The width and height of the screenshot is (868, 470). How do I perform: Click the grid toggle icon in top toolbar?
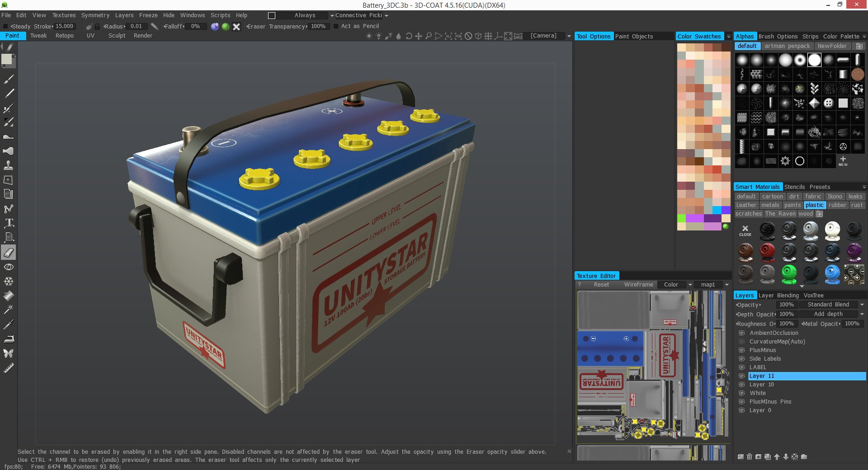pyautogui.click(x=488, y=35)
